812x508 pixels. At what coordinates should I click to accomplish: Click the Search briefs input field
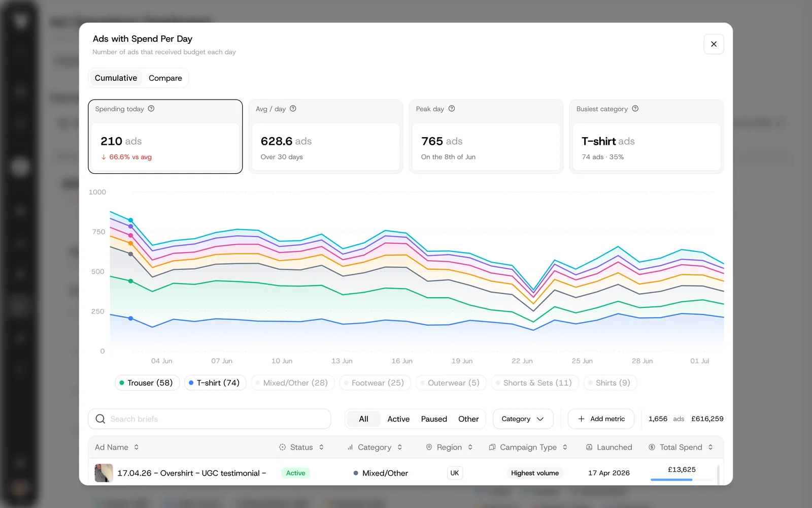coord(210,419)
